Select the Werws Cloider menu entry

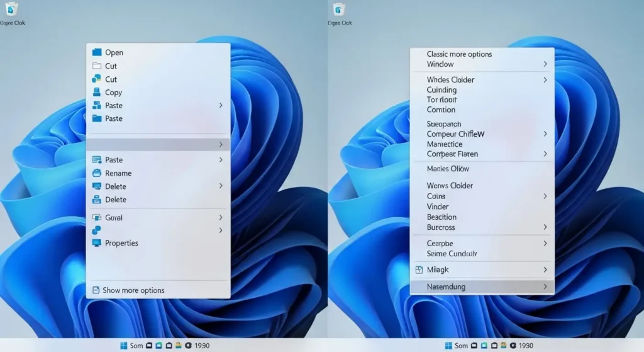tap(482, 186)
